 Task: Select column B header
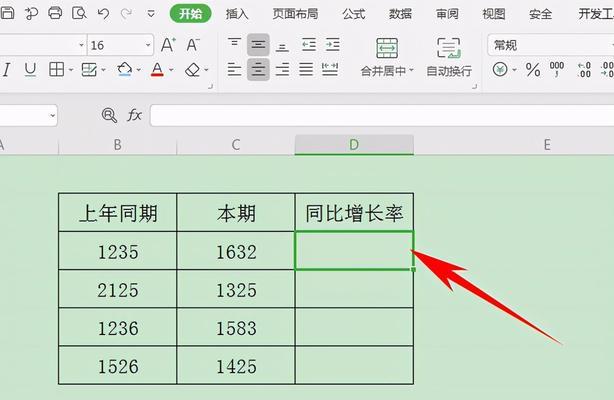[x=117, y=145]
